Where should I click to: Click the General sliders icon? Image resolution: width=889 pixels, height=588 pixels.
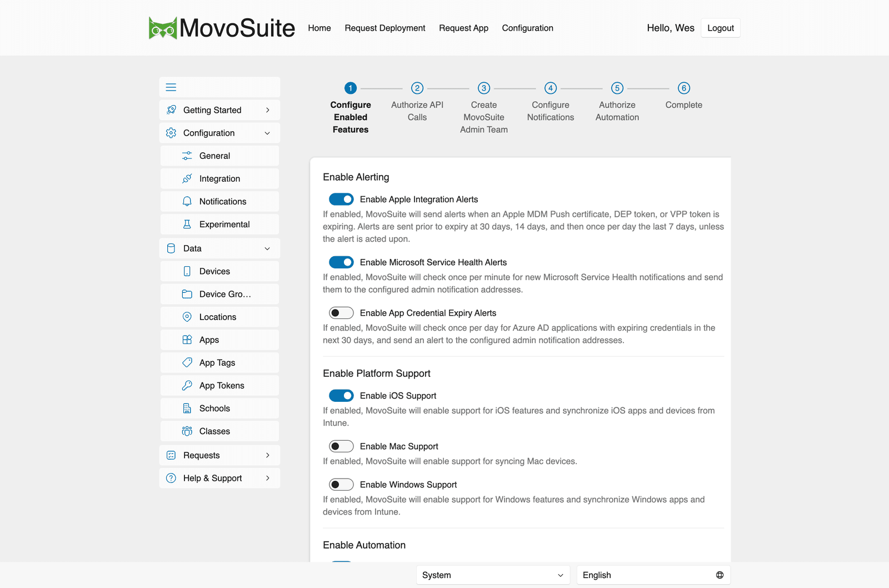coord(187,156)
